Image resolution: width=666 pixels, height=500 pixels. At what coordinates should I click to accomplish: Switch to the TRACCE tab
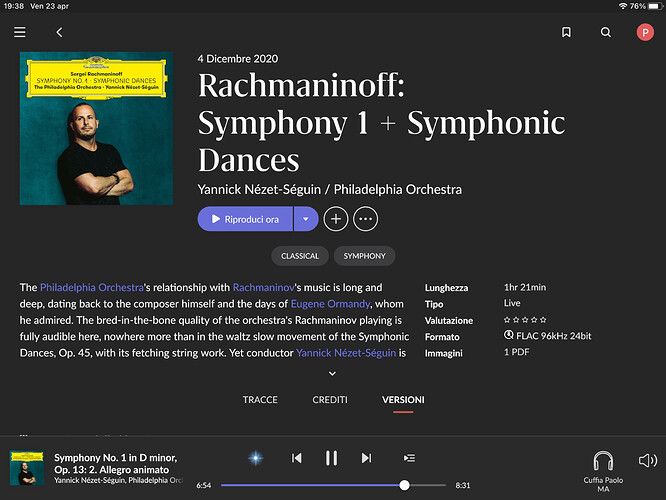pos(260,400)
